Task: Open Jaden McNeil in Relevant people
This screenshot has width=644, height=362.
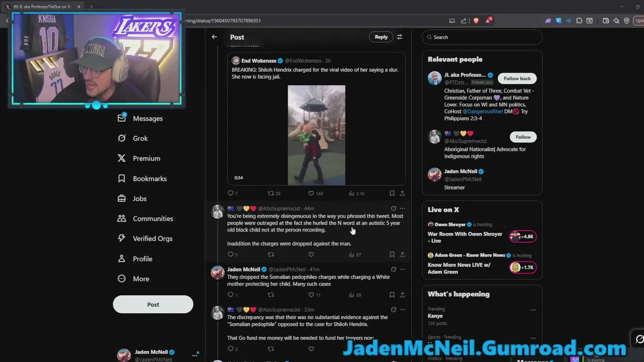Action: (x=460, y=171)
